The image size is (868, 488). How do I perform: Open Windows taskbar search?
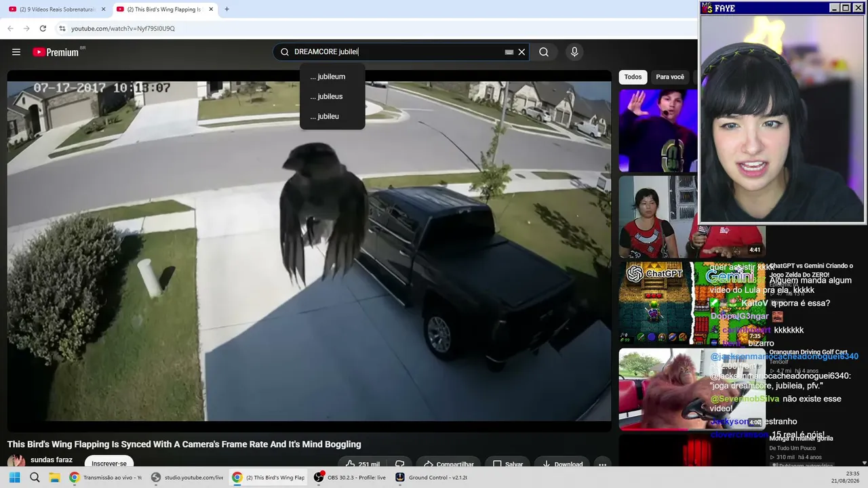(35, 477)
